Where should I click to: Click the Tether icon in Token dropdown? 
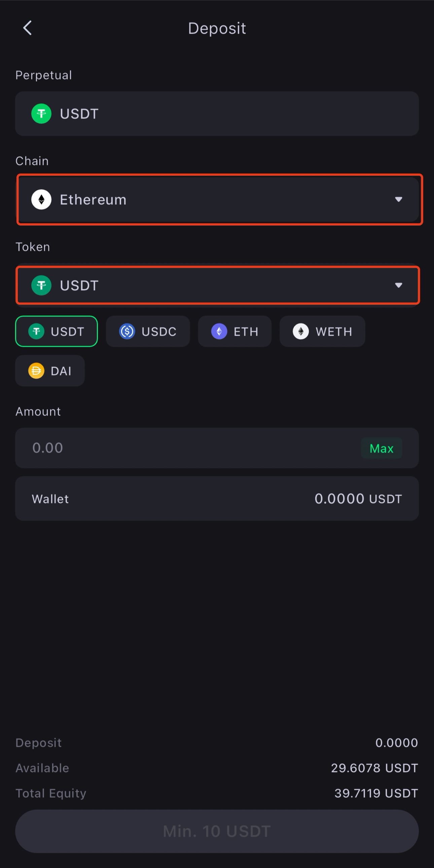coord(41,286)
